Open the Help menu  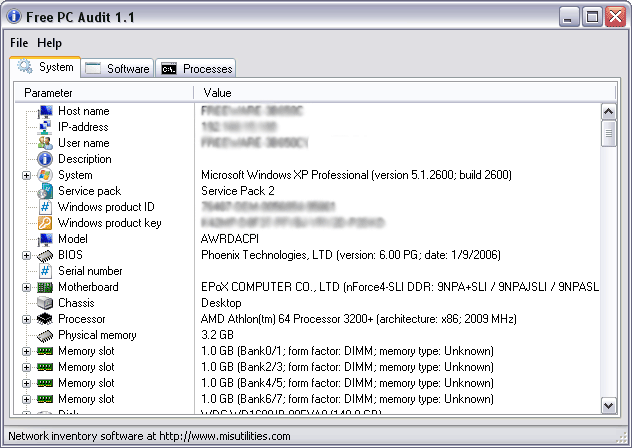click(49, 43)
